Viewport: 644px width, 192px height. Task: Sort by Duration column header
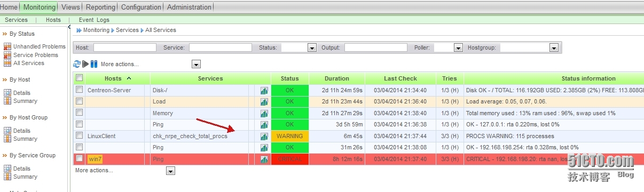pyautogui.click(x=337, y=78)
